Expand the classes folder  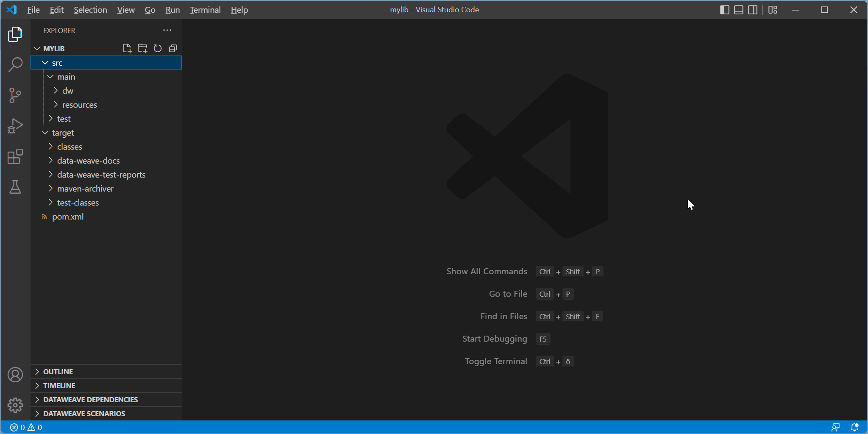click(x=106, y=147)
